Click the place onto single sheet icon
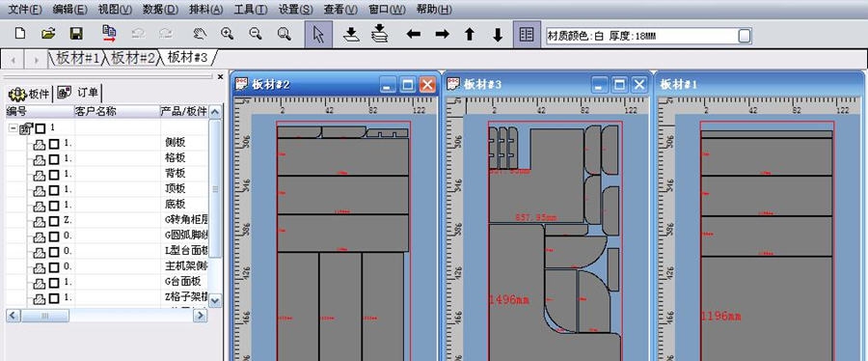The height and width of the screenshot is (361, 868). [x=351, y=35]
